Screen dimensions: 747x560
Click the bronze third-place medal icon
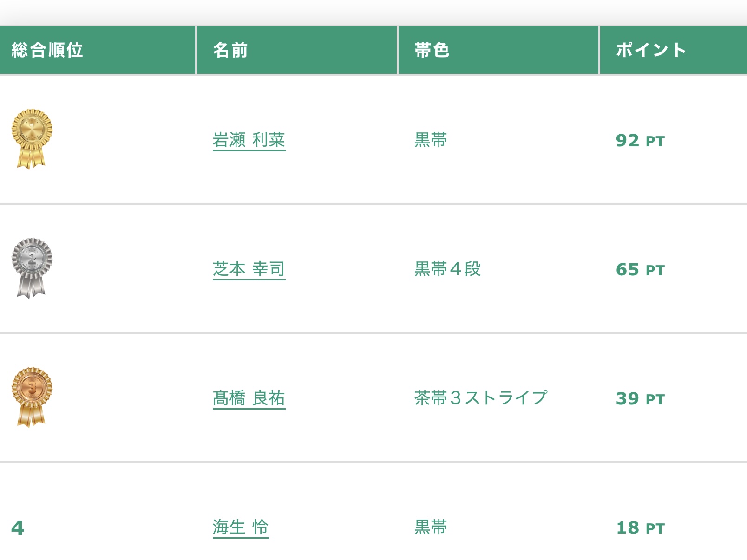click(32, 397)
